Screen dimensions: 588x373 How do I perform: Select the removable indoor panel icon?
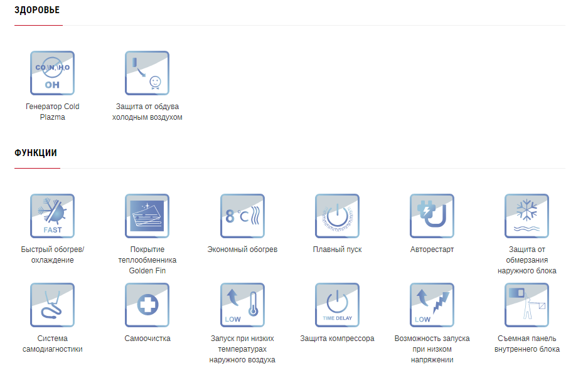coord(527,305)
